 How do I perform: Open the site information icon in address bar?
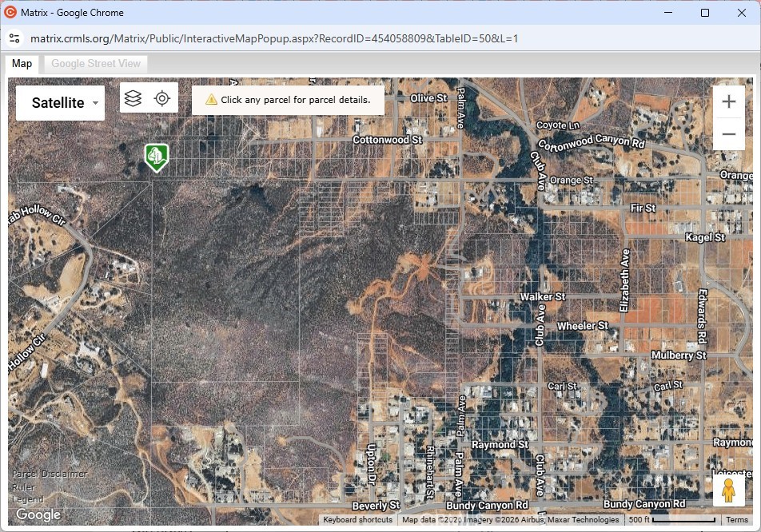click(x=14, y=38)
